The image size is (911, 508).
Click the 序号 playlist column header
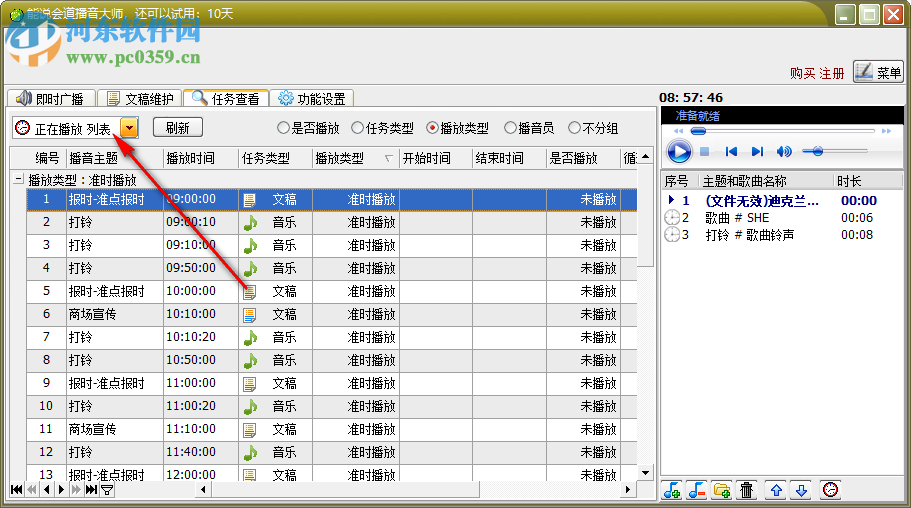click(681, 181)
